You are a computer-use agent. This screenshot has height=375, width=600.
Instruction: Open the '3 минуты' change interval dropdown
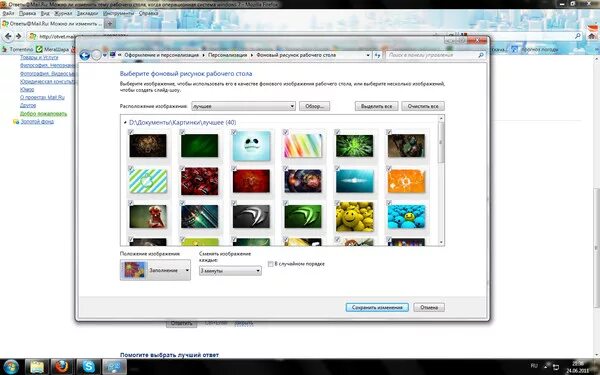pos(230,271)
